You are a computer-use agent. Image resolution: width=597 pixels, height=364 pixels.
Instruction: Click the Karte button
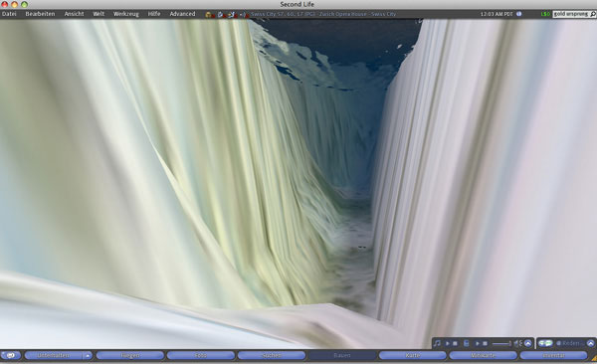tap(412, 355)
